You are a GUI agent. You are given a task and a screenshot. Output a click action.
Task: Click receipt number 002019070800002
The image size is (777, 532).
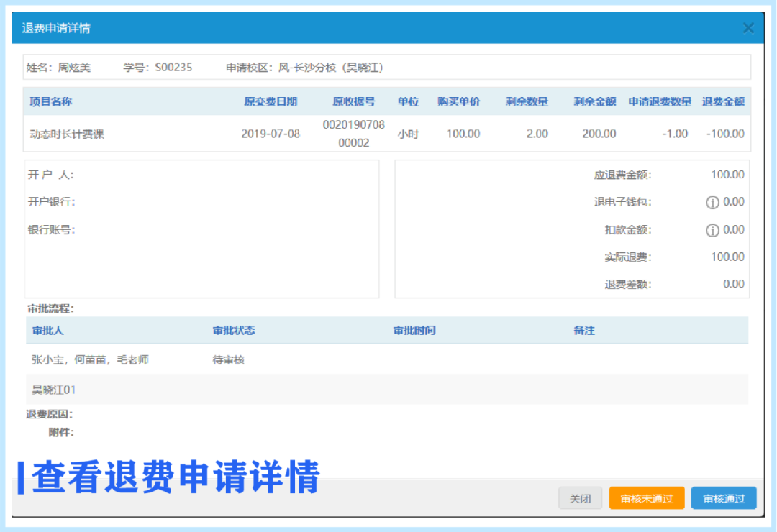[x=353, y=134]
